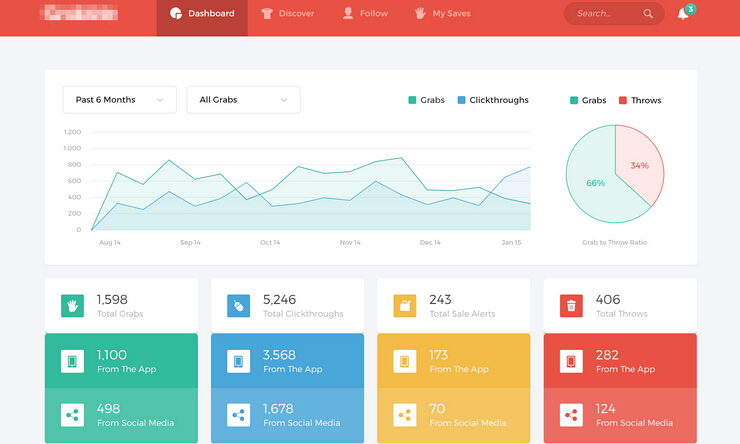Click the Total Throws card showing 406

click(620, 306)
